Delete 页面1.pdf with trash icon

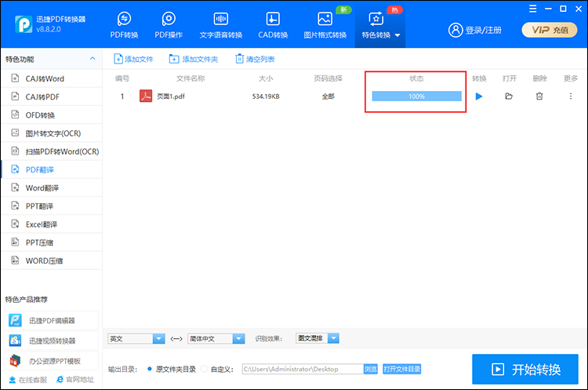click(539, 97)
